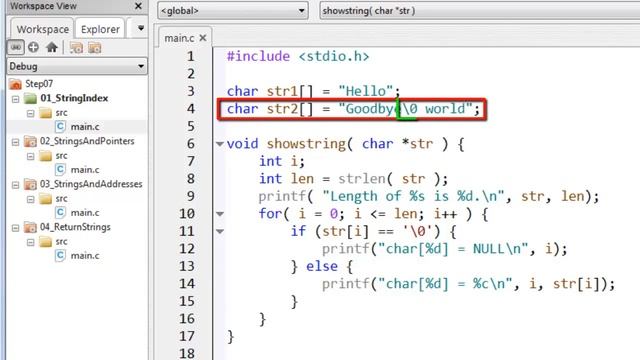Fold the for loop at line 10
The image size is (640, 360).
coord(220,214)
